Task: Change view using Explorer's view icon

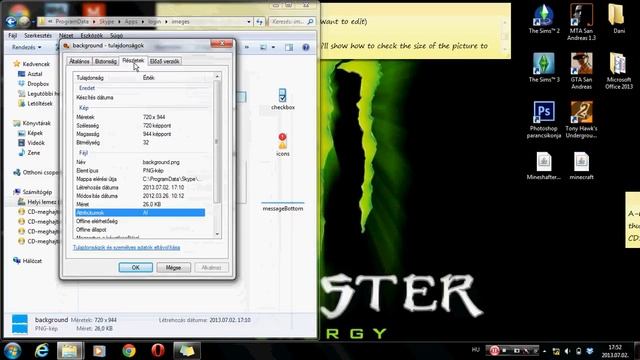Action: tap(263, 47)
